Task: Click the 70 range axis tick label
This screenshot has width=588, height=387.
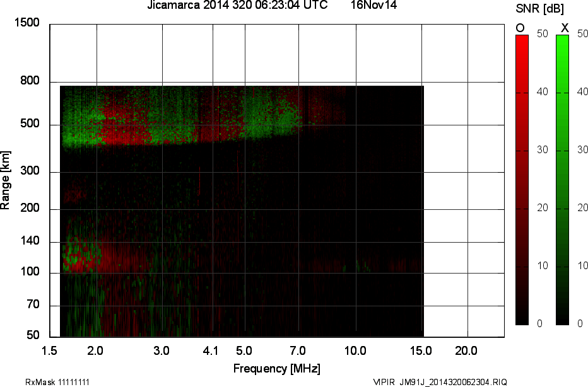Action: click(x=33, y=304)
